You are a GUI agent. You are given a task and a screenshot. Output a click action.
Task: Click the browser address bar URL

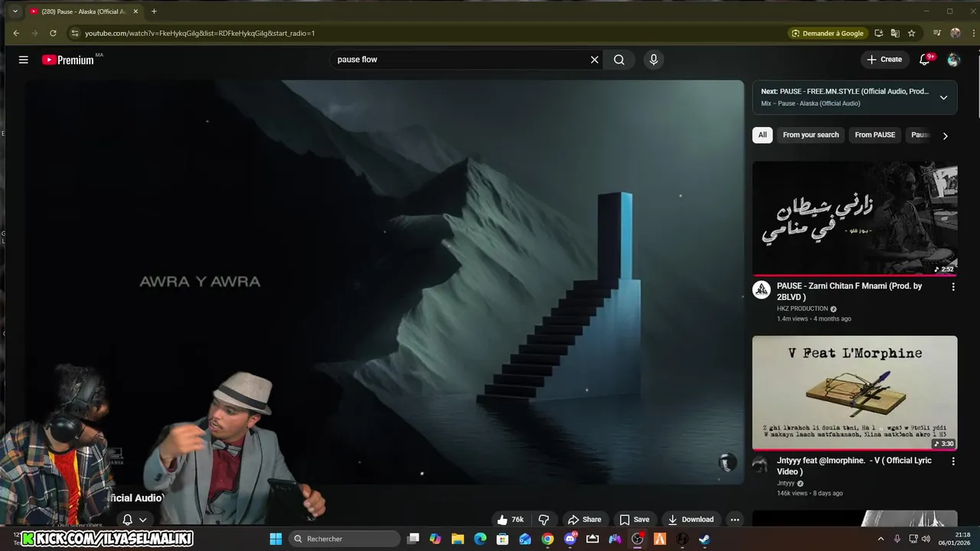click(200, 33)
